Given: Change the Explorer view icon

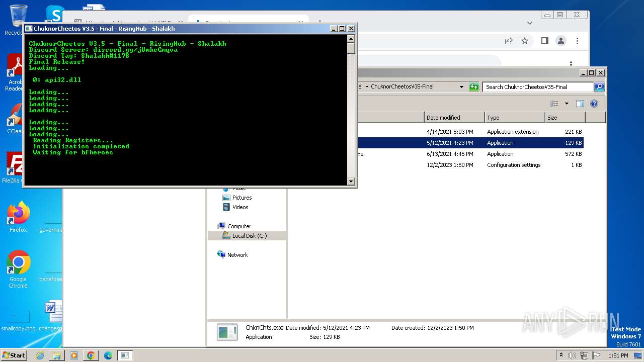Looking at the screenshot, I should (x=554, y=104).
